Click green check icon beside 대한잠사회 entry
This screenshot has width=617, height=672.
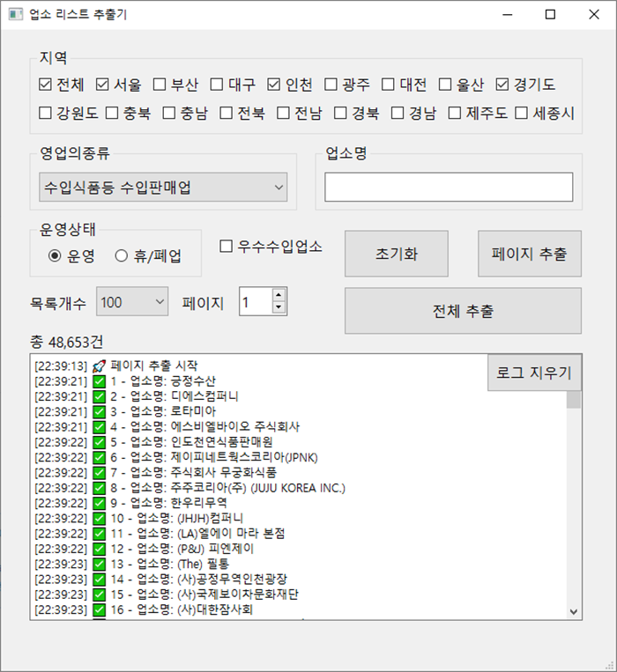[x=99, y=609]
